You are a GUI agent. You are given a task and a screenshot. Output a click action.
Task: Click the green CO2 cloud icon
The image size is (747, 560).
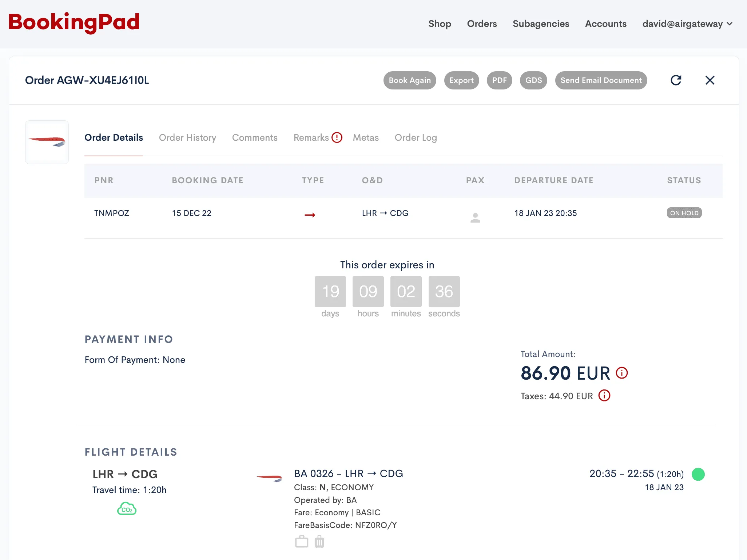click(x=127, y=509)
